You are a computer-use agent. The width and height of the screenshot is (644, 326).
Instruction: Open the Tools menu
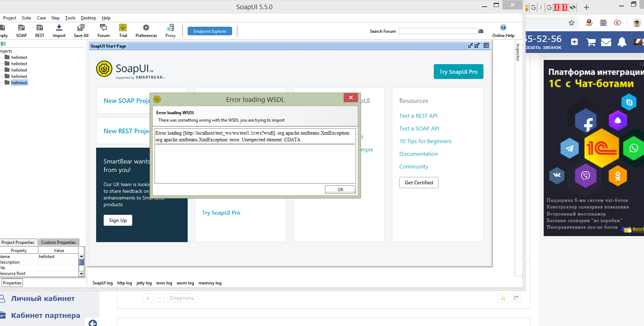click(70, 18)
